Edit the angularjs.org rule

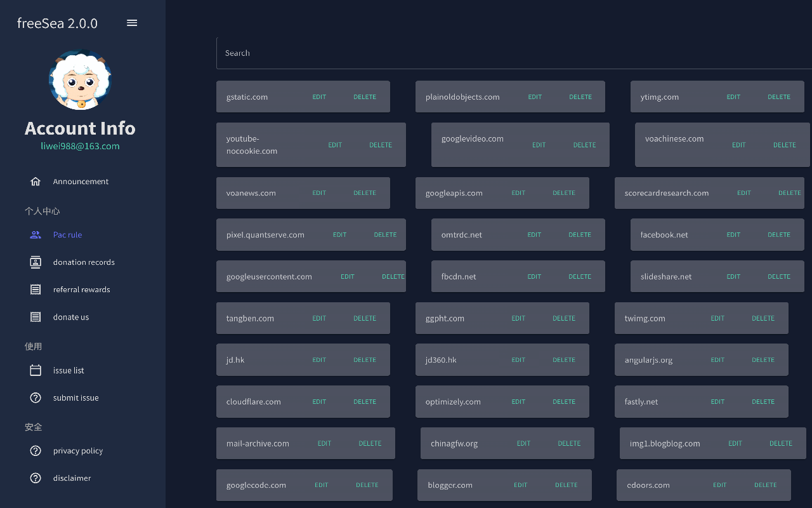pos(717,360)
